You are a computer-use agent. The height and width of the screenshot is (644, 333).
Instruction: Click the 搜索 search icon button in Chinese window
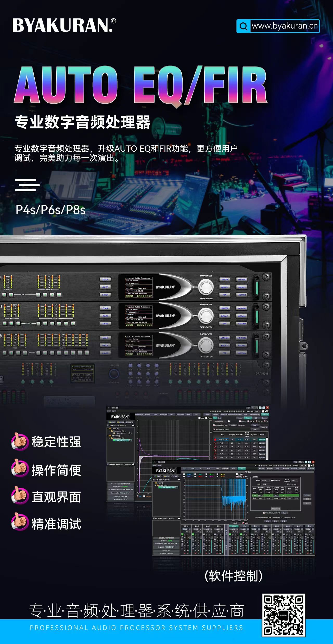[x=175, y=476]
